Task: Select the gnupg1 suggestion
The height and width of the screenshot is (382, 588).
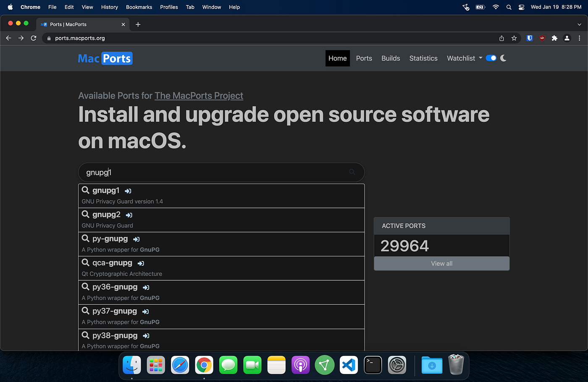Action: 221,196
